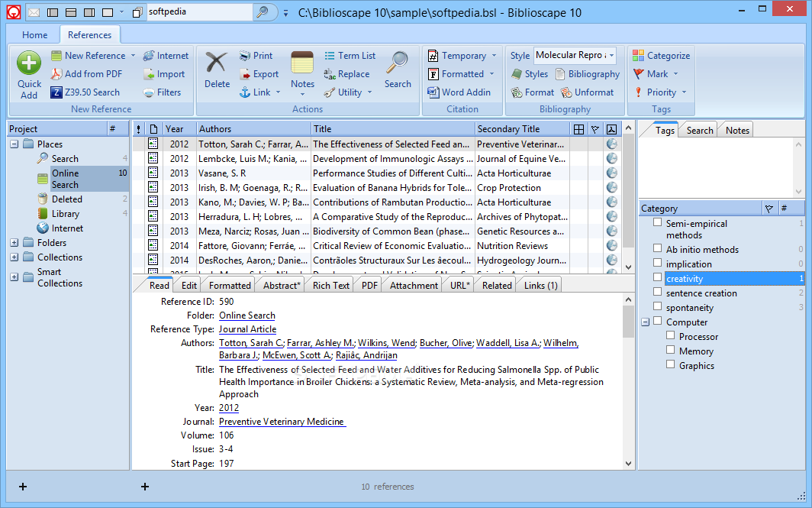Check the creativity category checkbox

pos(658,277)
